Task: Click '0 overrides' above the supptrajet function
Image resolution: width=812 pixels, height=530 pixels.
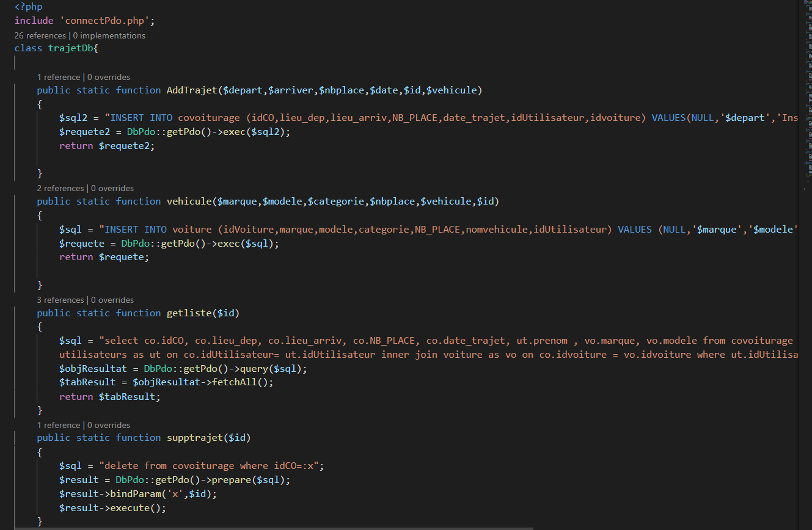Action: tap(109, 425)
